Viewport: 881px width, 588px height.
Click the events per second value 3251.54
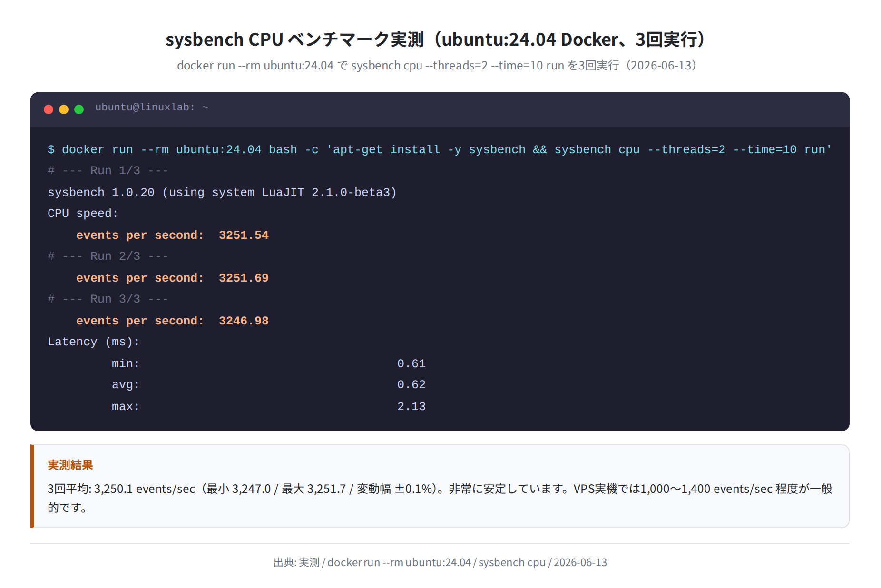(244, 235)
